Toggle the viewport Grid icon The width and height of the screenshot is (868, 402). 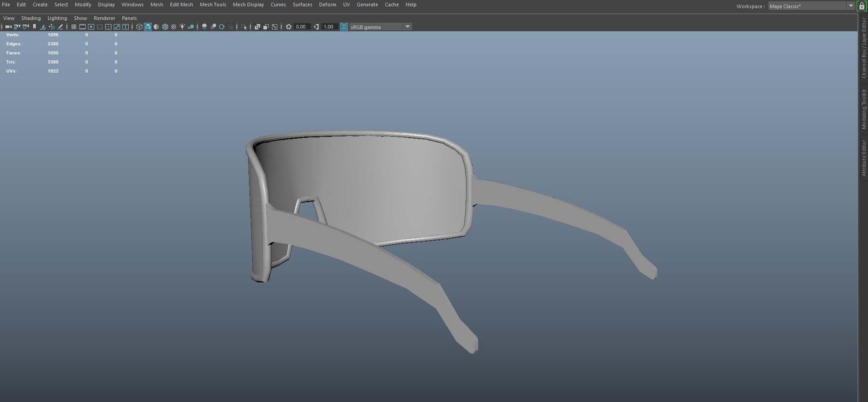(x=74, y=27)
